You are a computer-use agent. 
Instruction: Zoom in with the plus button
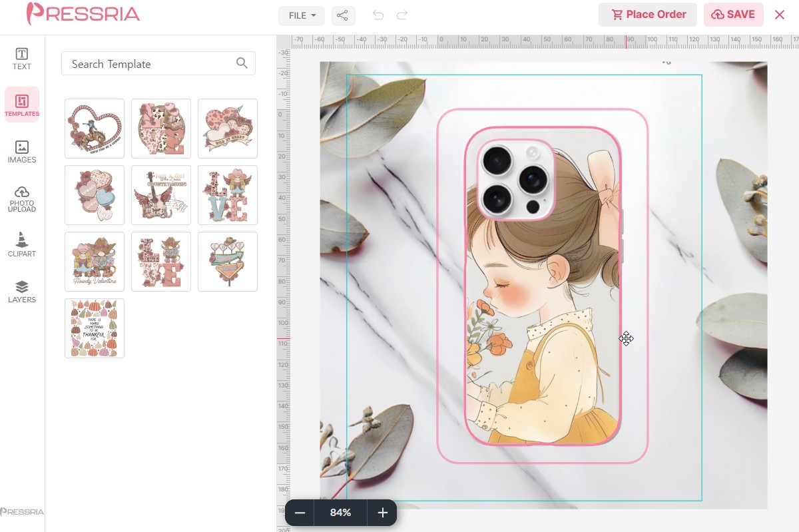coord(382,513)
